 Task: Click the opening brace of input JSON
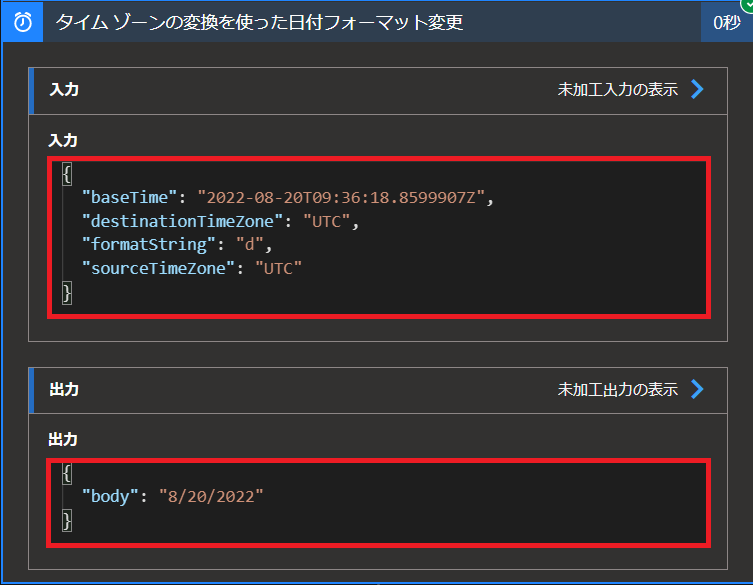(x=67, y=173)
